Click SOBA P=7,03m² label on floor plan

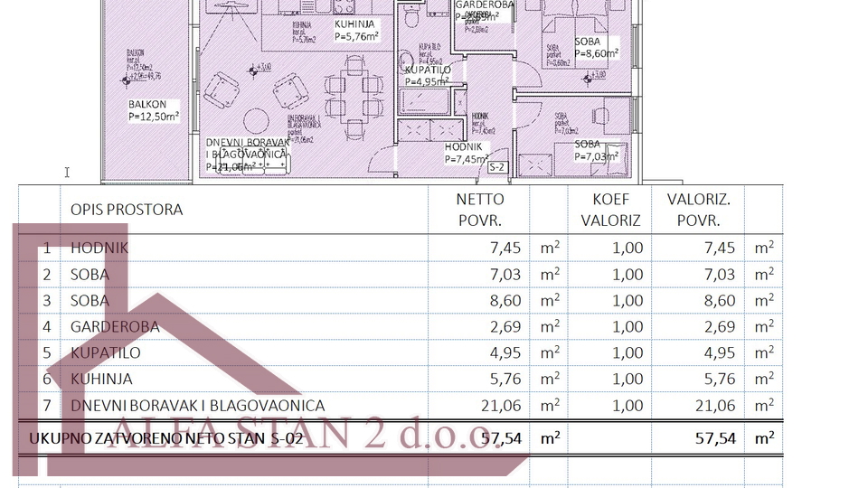tap(596, 150)
